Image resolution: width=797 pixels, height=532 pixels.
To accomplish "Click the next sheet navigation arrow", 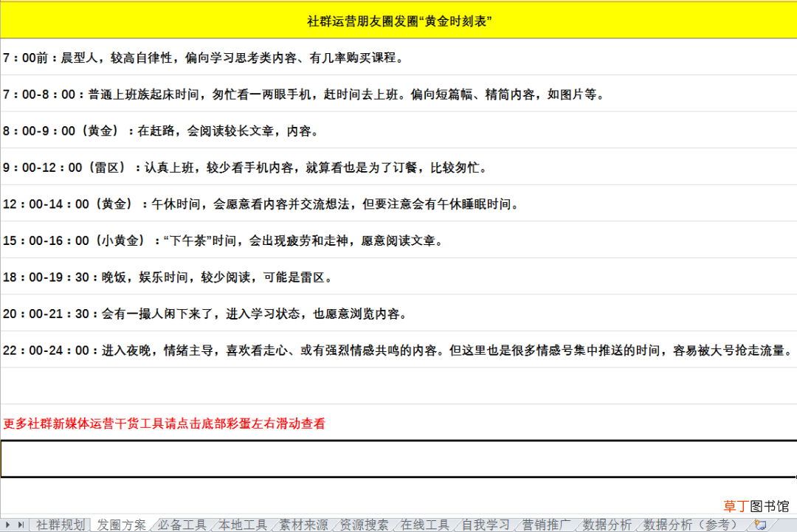I will click(7, 525).
